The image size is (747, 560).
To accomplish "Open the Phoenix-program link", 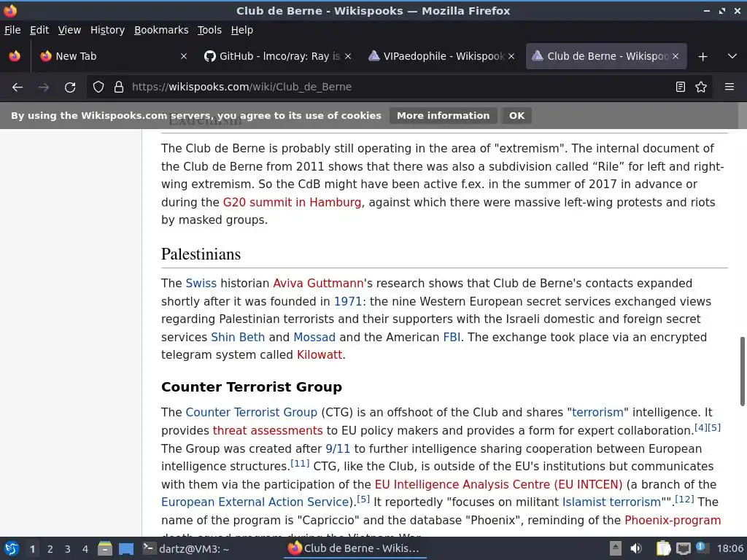I will 672,521.
